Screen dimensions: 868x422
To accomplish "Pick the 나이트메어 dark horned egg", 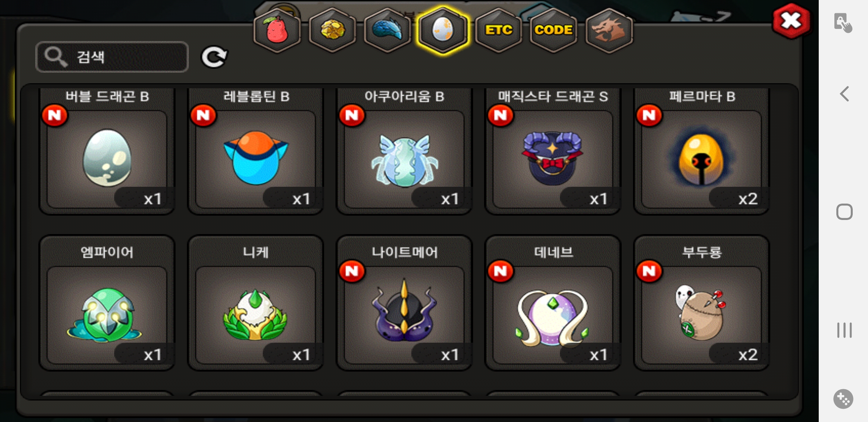I will coord(404,303).
